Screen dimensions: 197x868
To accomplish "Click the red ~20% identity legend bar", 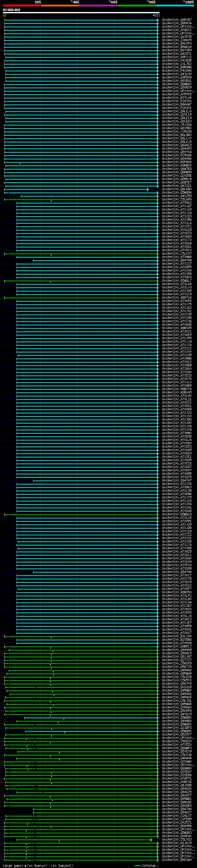I will point(22,6).
